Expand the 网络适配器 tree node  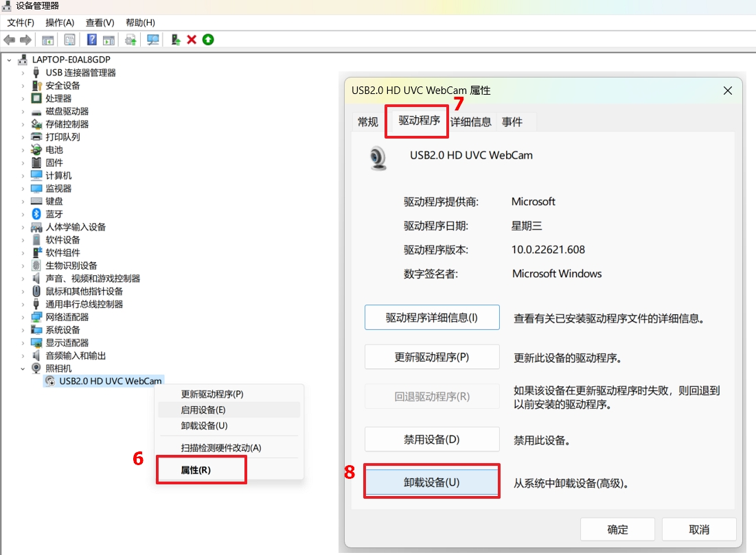[x=23, y=317]
